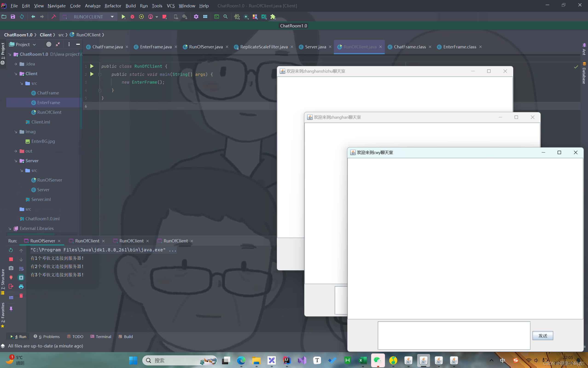588x368 pixels.
Task: Switch to the EnterFrame.java editor tab
Action: (156, 47)
